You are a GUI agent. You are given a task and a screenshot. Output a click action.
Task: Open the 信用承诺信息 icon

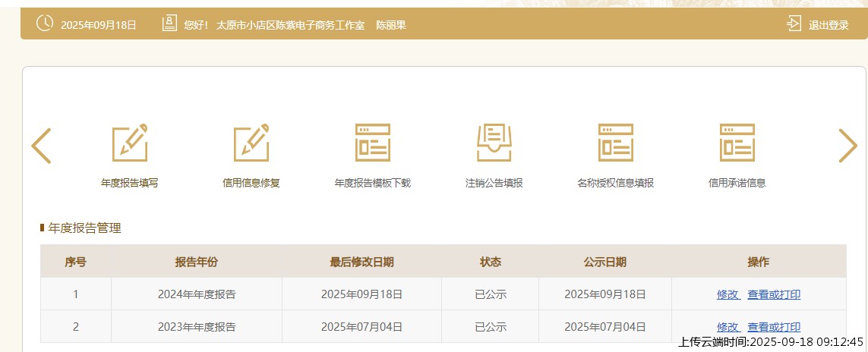pyautogui.click(x=737, y=143)
